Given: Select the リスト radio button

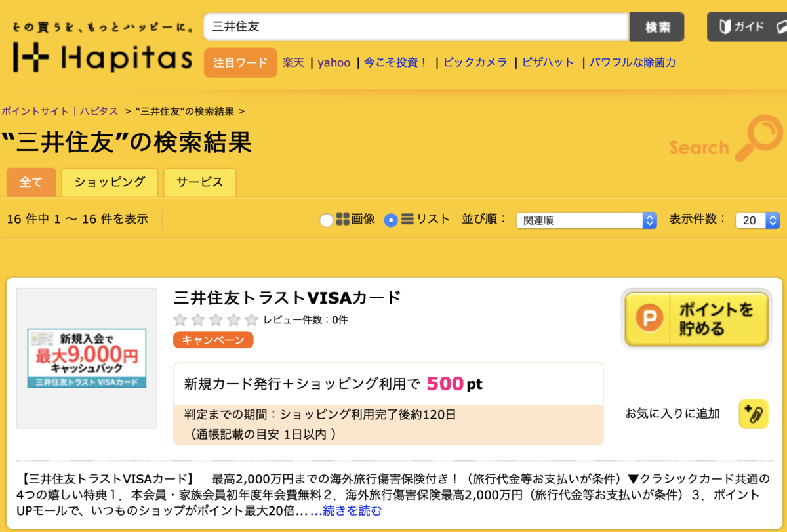Looking at the screenshot, I should [391, 220].
